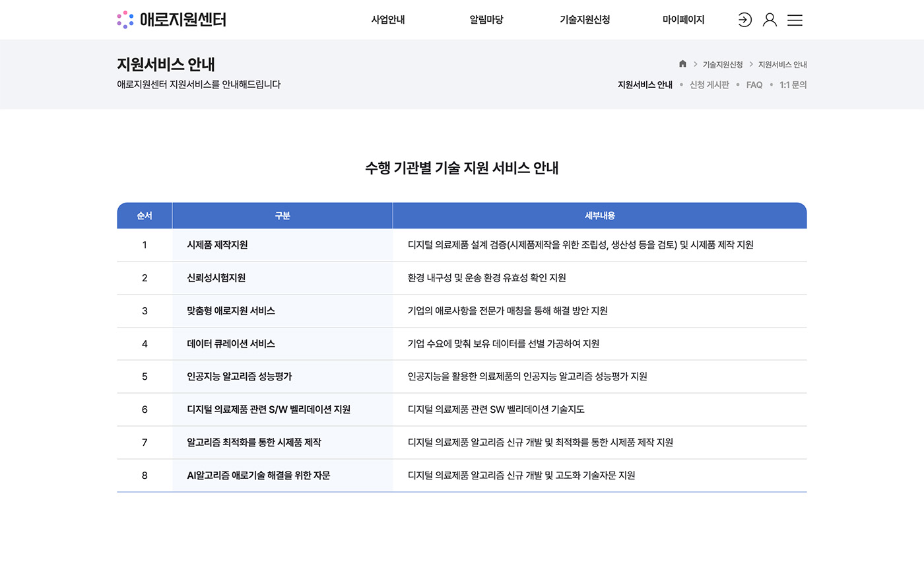Open 마이페이지 from the navigation
The image size is (924, 568).
(x=684, y=20)
